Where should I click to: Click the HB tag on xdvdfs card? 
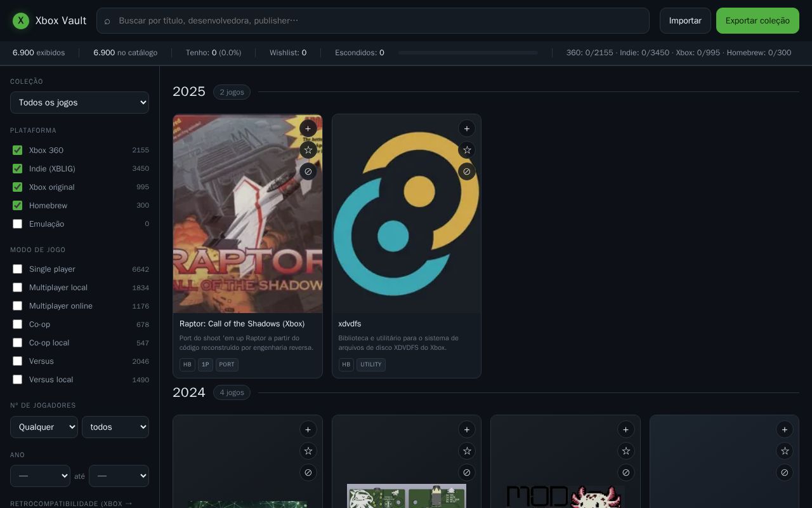pyautogui.click(x=346, y=364)
